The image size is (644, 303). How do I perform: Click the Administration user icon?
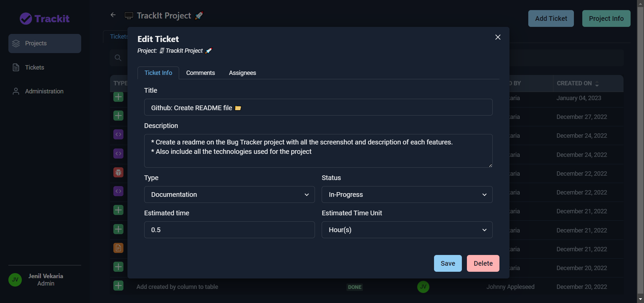click(16, 91)
